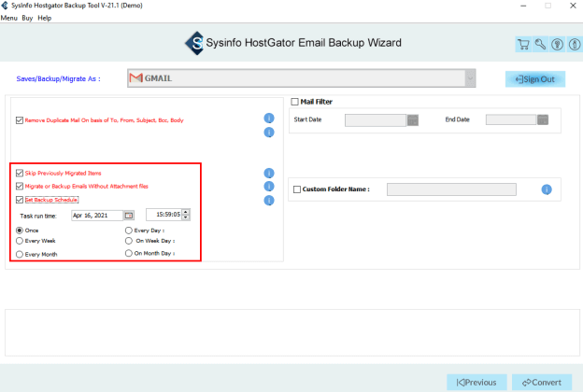The height and width of the screenshot is (392, 583).
Task: Click info icon for Set Backup Schedule
Action: (269, 201)
